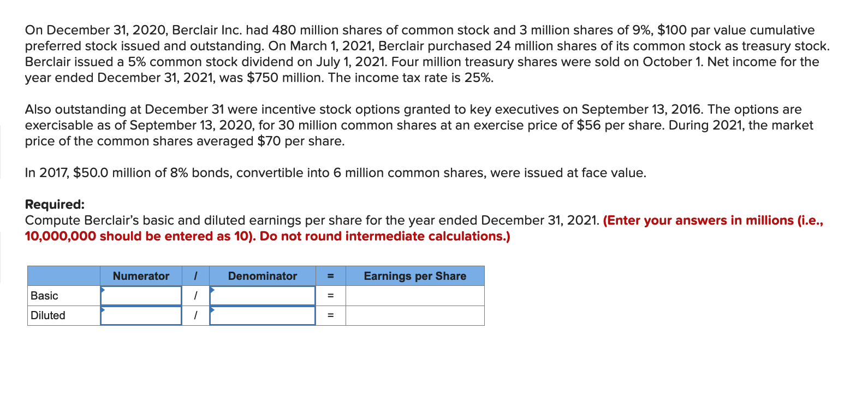This screenshot has width=868, height=399.
Task: Select the Denominator column header
Action: (x=264, y=276)
